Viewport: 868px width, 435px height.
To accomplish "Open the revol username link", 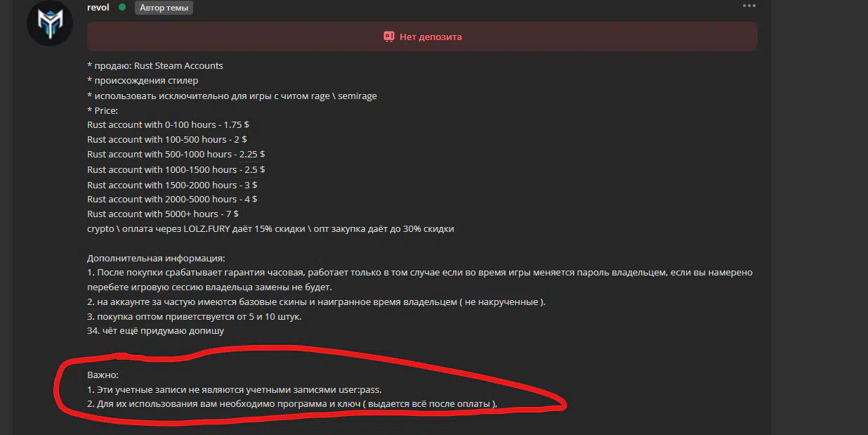I will click(x=98, y=7).
